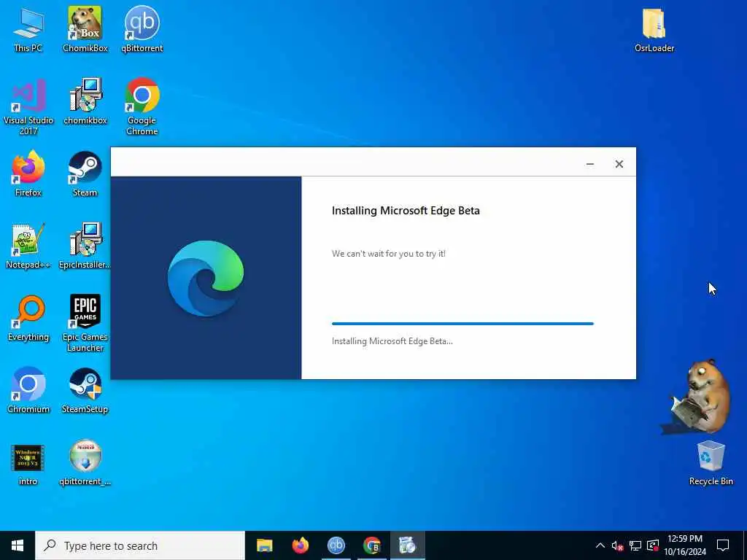Select the SteamSetup installer icon
Image resolution: width=747 pixels, height=560 pixels.
(85, 391)
